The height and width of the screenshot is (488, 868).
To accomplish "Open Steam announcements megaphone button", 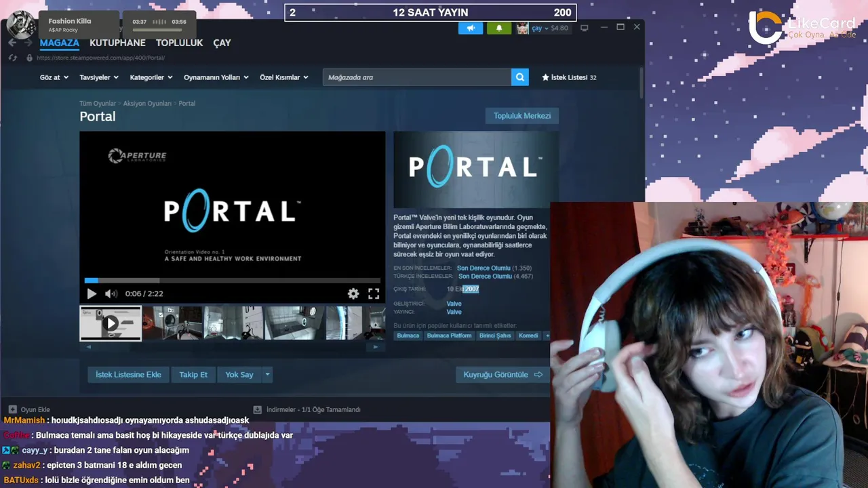I will click(471, 28).
